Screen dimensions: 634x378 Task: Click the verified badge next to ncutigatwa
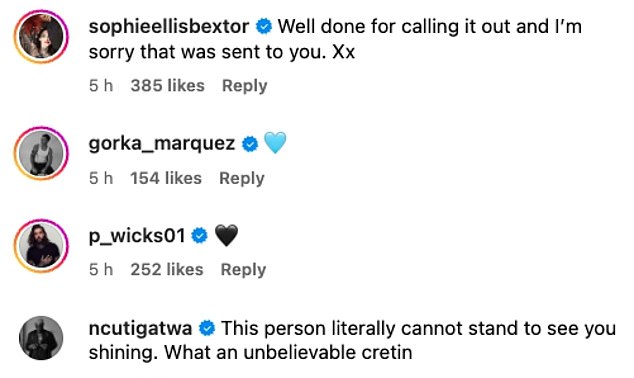tap(207, 328)
